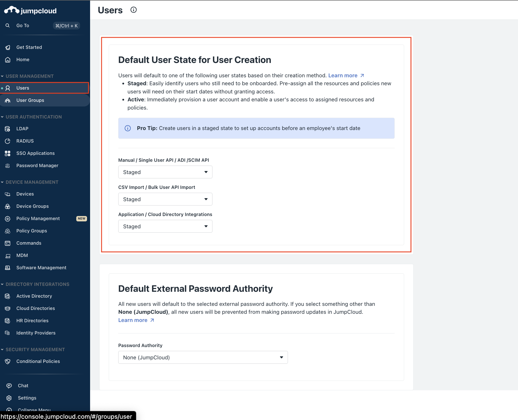This screenshot has height=420, width=518.
Task: Click the Chat bubble icon
Action: (x=9, y=386)
